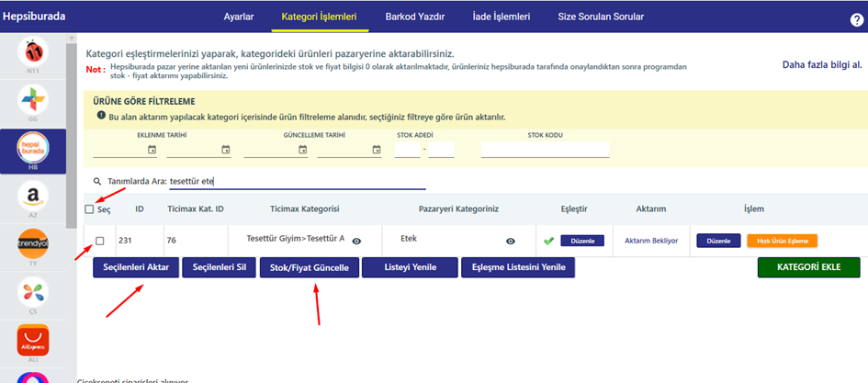Click the Stok/Fiyat Güncelle button

pyautogui.click(x=310, y=268)
